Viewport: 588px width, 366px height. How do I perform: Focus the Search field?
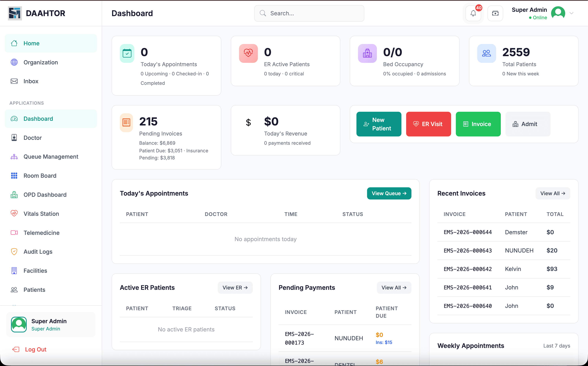click(x=309, y=13)
